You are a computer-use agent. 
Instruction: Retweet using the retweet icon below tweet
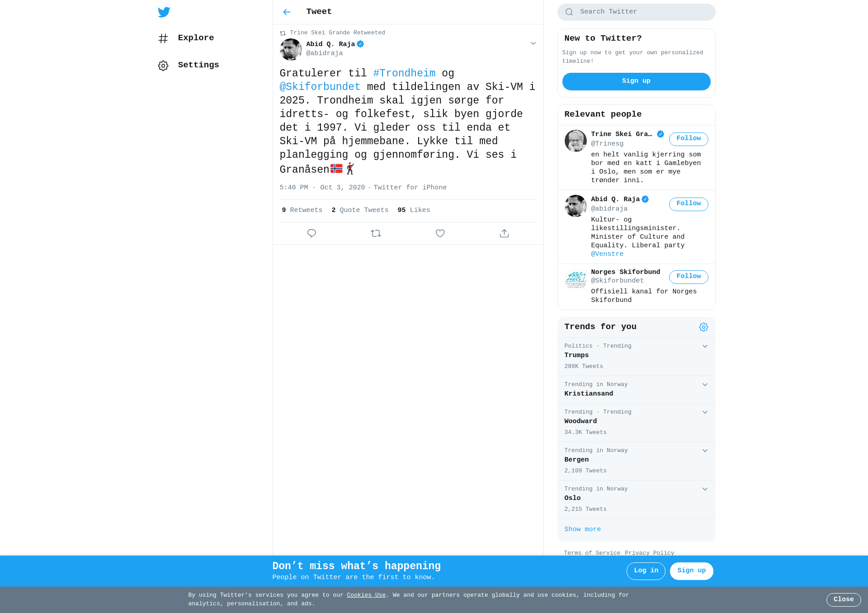[x=376, y=233]
